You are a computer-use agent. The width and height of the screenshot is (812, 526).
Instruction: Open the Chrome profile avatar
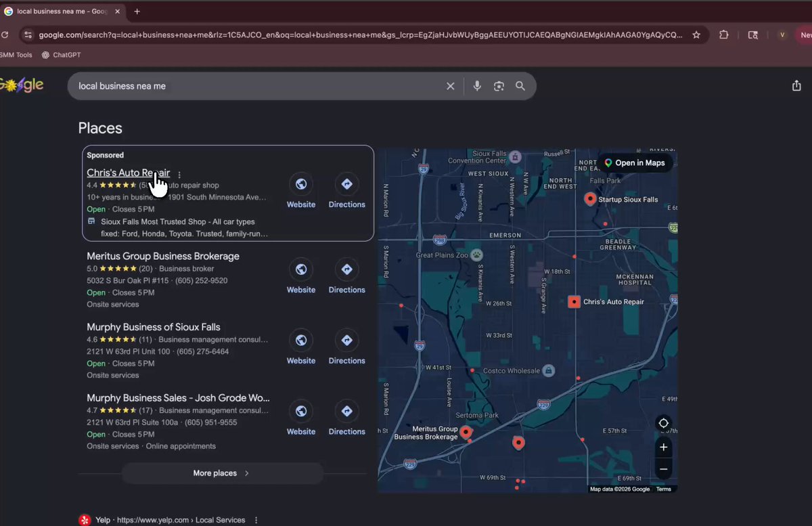tap(782, 35)
